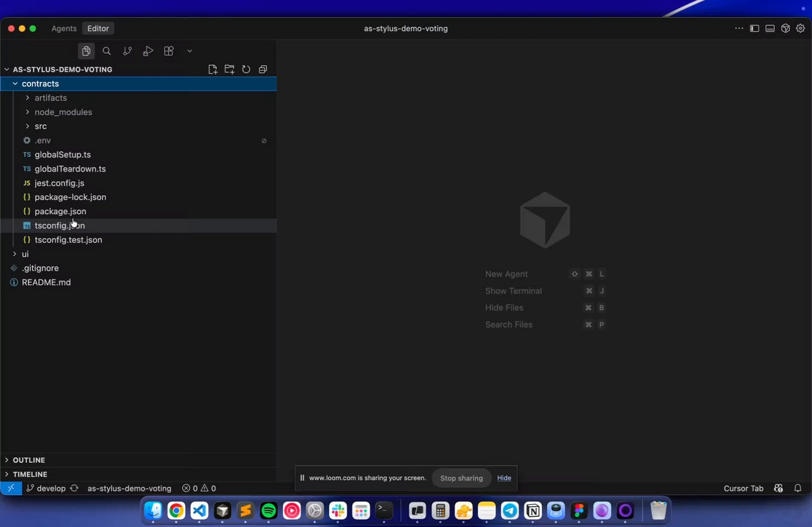812x527 pixels.
Task: Open the Run and Debug view icon
Action: 148,51
